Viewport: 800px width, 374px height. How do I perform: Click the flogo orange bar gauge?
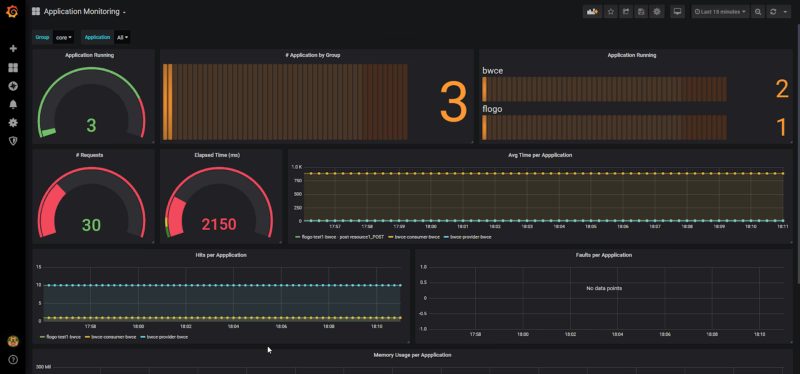605,128
